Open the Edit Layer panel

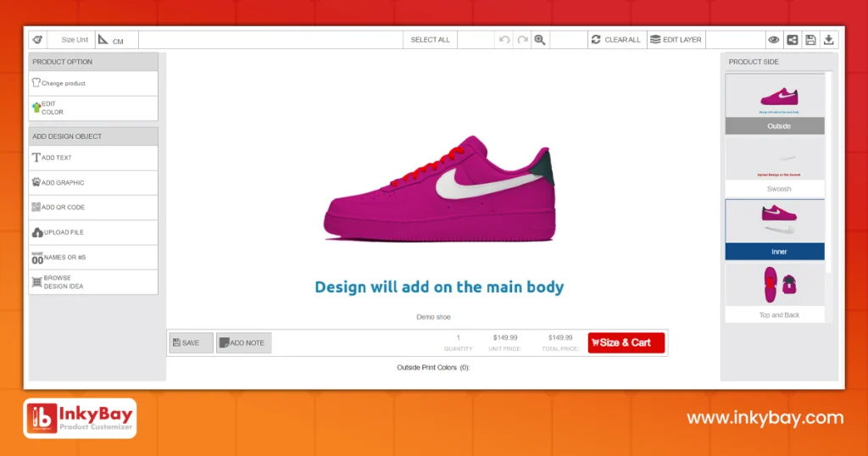point(676,40)
